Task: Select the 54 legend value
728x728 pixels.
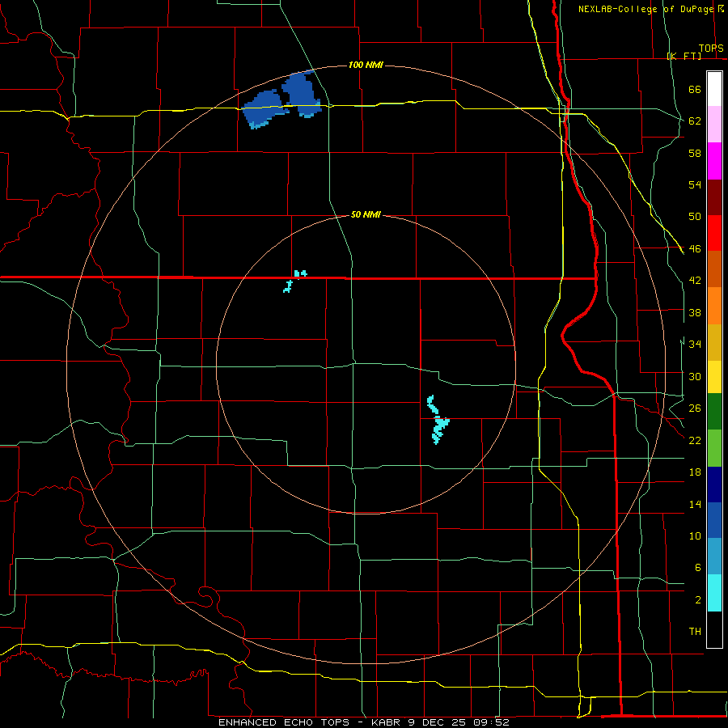Action: [695, 184]
